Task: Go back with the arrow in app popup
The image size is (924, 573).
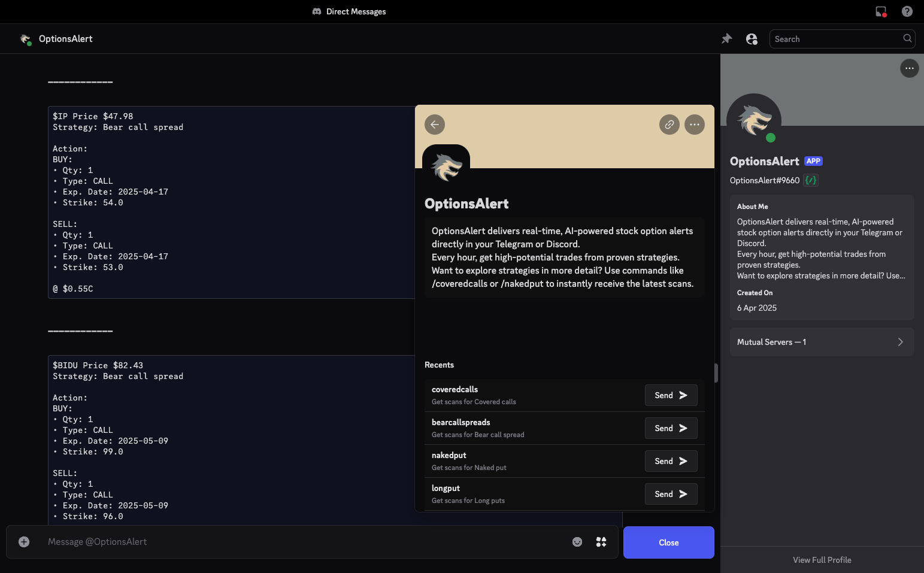Action: coord(435,125)
